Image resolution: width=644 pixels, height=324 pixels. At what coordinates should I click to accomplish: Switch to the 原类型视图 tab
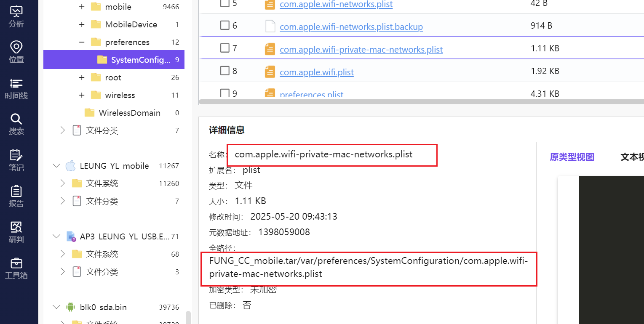tap(572, 157)
